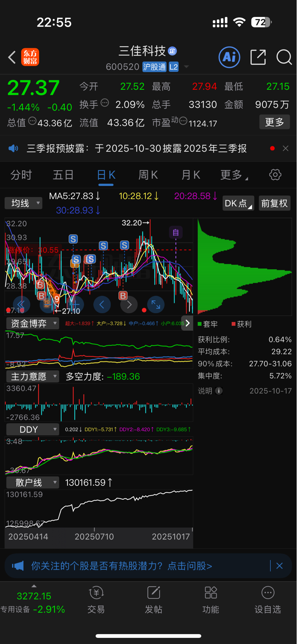
Task: Open the 前复权 adjustment selector
Action: [275, 203]
